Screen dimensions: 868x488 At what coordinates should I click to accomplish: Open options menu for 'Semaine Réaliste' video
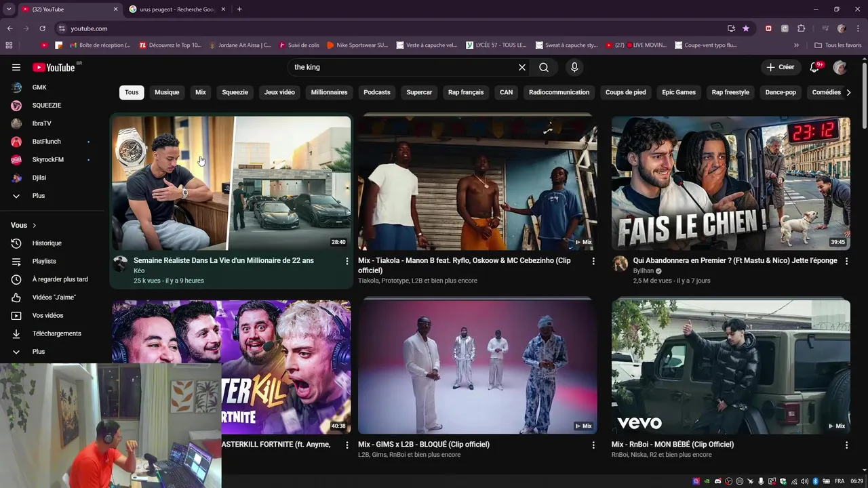coord(347,261)
